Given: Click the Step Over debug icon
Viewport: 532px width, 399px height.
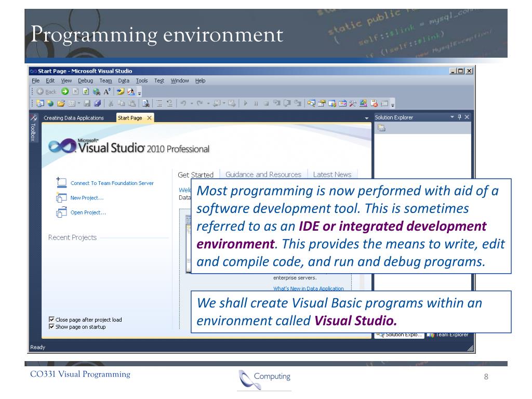Looking at the screenshot, I should 287,103.
